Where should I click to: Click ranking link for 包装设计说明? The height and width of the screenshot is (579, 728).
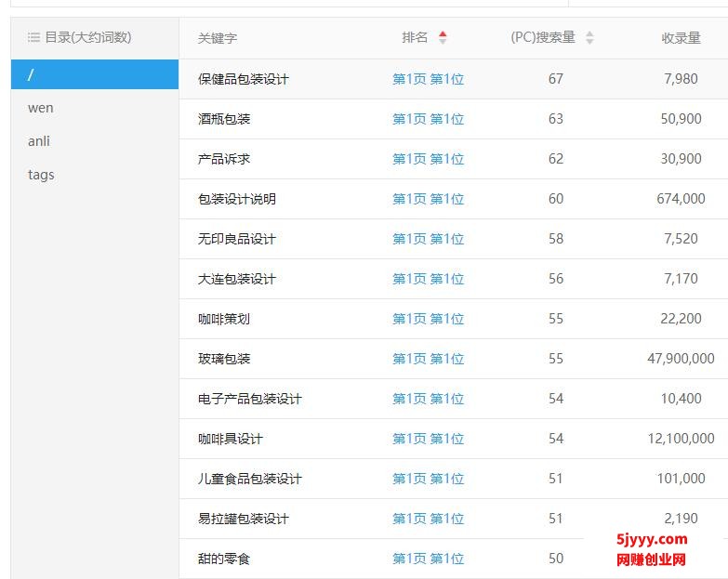point(428,199)
